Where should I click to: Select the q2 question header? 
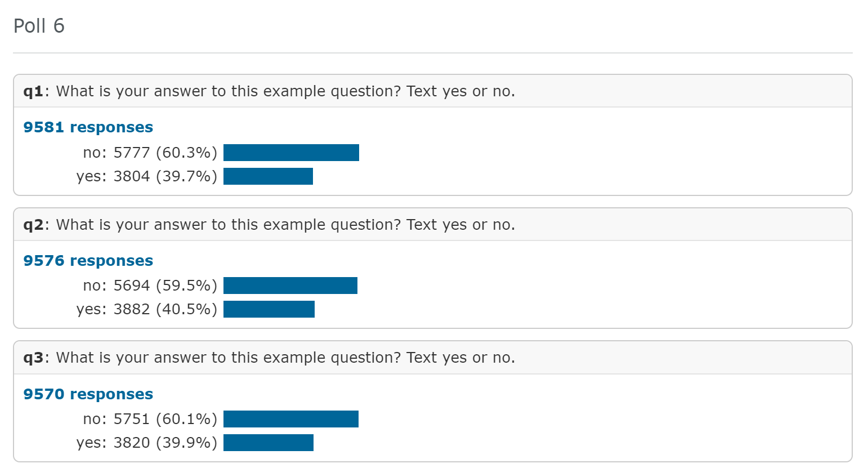(433, 225)
